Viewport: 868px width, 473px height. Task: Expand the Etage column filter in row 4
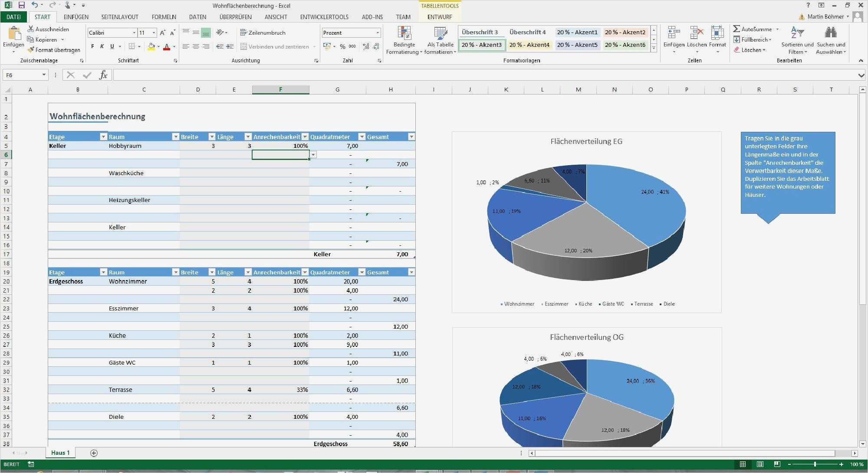click(103, 137)
